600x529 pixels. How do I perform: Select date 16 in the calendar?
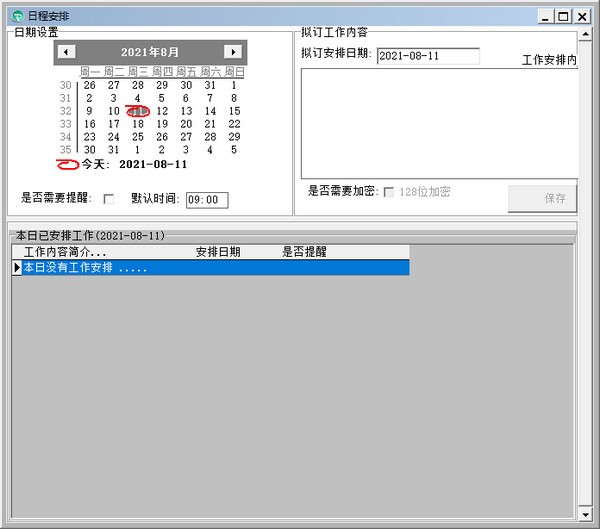[90, 124]
